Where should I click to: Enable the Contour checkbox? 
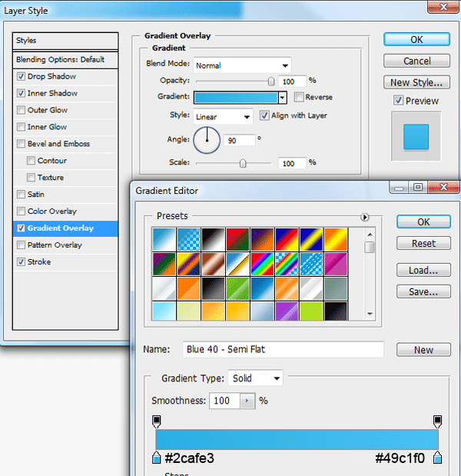(x=31, y=160)
